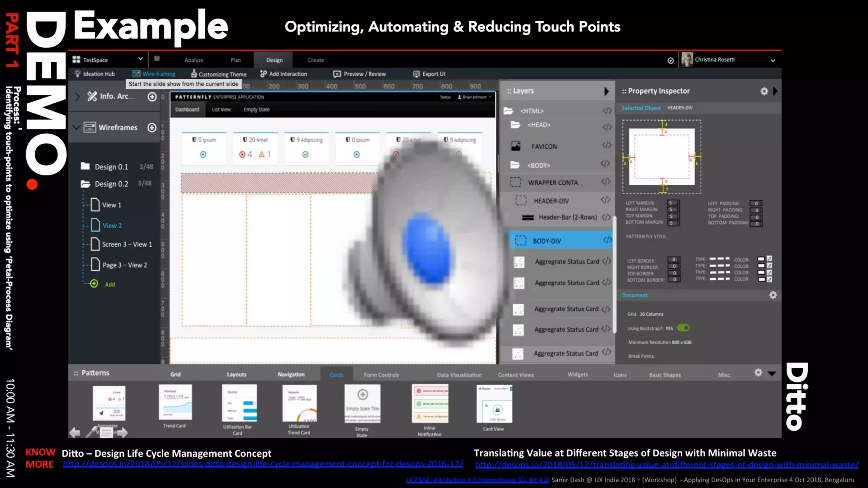Image resolution: width=868 pixels, height=488 pixels.
Task: Collapse the Wireframes section
Action: point(77,128)
